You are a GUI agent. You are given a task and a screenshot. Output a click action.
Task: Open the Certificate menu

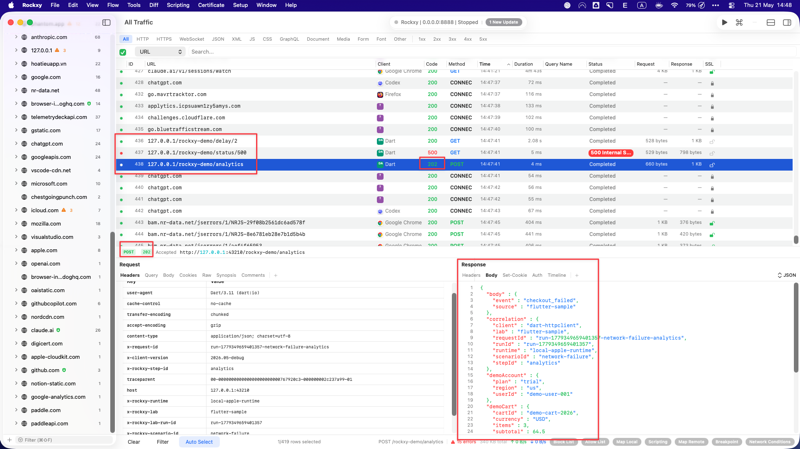(211, 5)
